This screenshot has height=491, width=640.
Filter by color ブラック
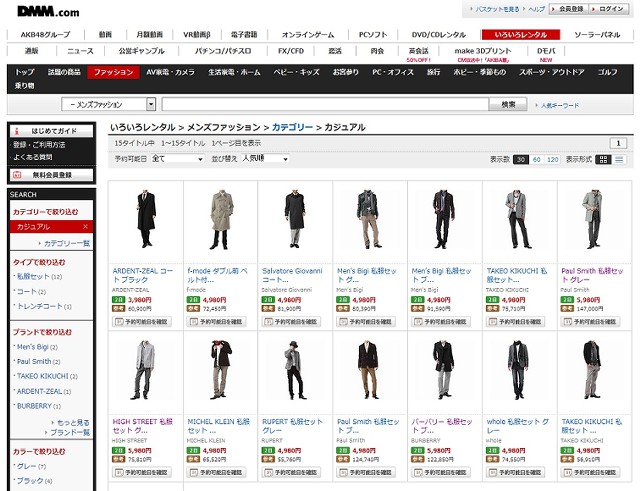click(x=30, y=481)
